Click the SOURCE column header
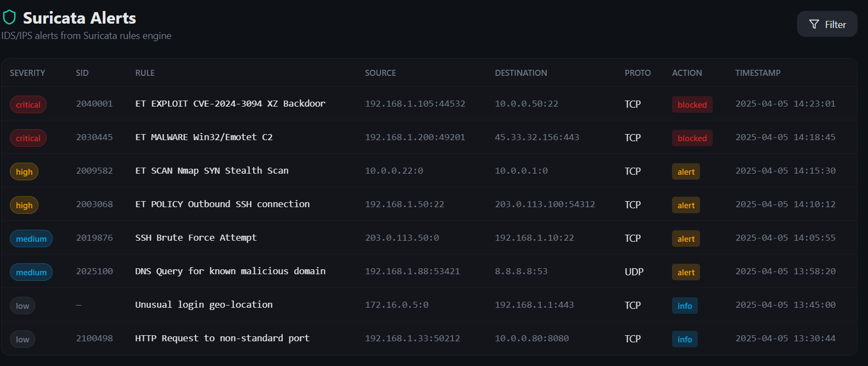 click(x=380, y=73)
